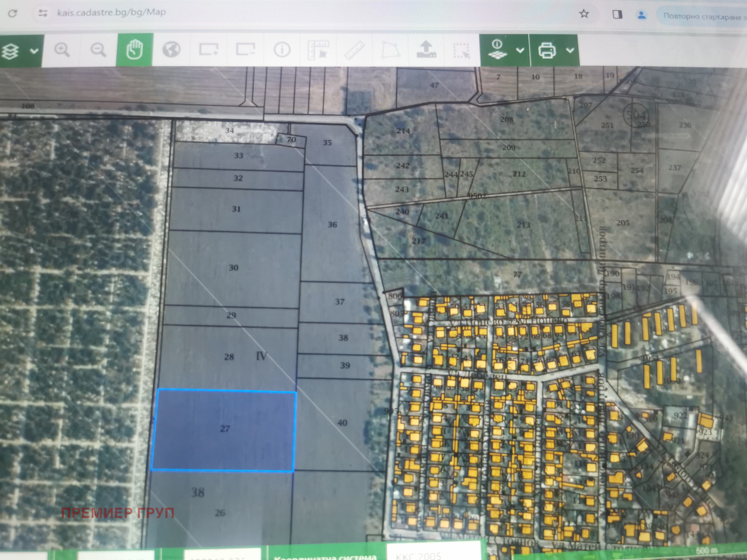Expand the layer info dropdown arrow
The image size is (747, 560).
[x=520, y=50]
